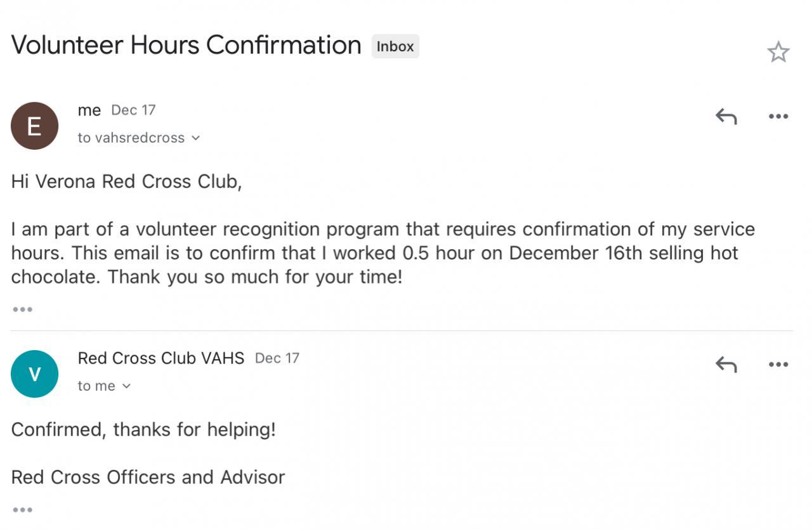Click the sender name "me"
Screen dimensions: 812x529
[x=89, y=110]
